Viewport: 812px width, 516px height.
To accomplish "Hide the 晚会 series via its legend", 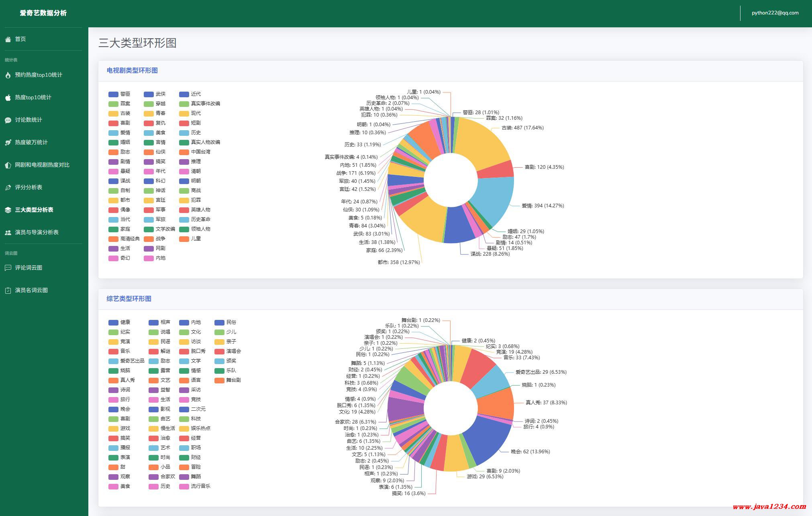I will tap(125, 409).
